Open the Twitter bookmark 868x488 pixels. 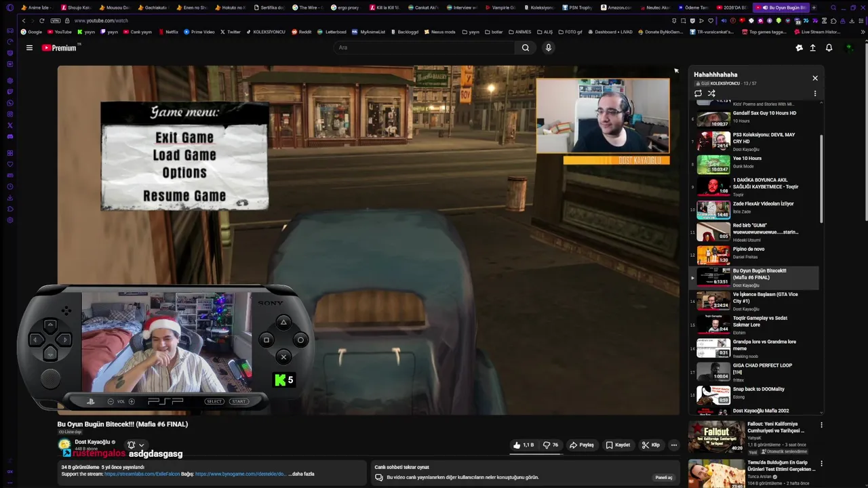click(231, 32)
